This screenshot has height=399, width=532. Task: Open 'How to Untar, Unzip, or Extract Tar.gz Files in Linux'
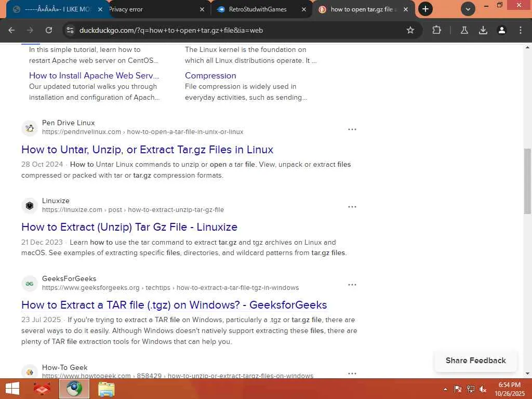point(147,150)
